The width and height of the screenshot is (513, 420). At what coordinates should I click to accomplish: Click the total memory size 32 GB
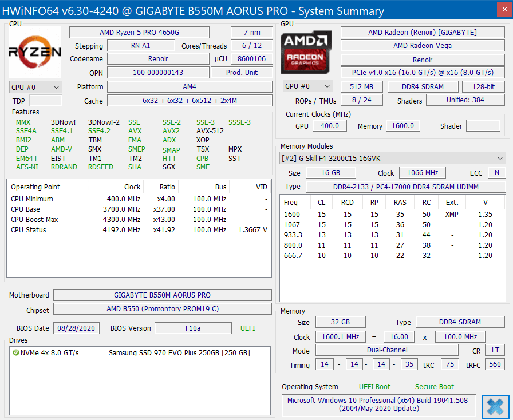click(340, 322)
